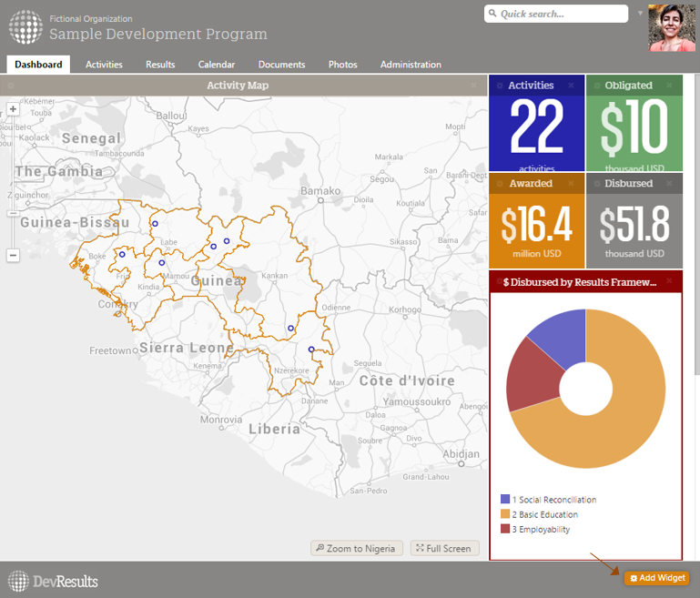Open Activities widget settings gear
This screenshot has height=598, width=700.
[500, 86]
